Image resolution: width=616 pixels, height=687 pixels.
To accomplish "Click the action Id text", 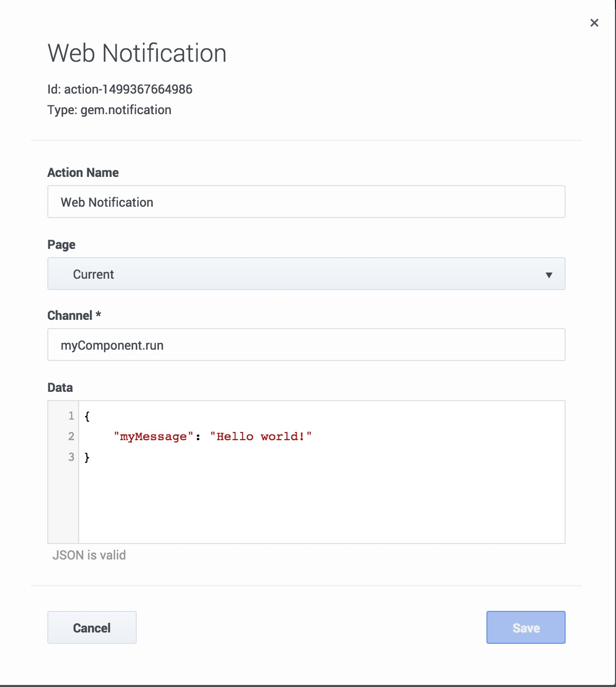I will point(120,89).
